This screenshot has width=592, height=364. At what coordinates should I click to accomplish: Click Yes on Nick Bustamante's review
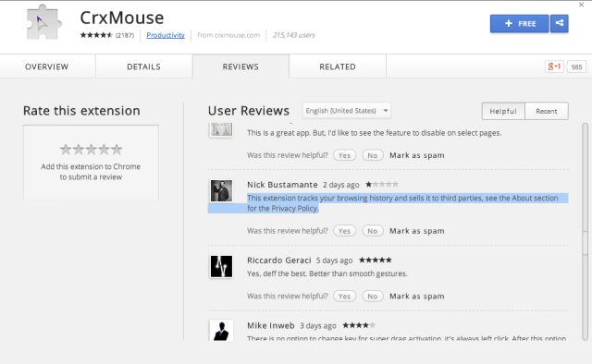[344, 231]
